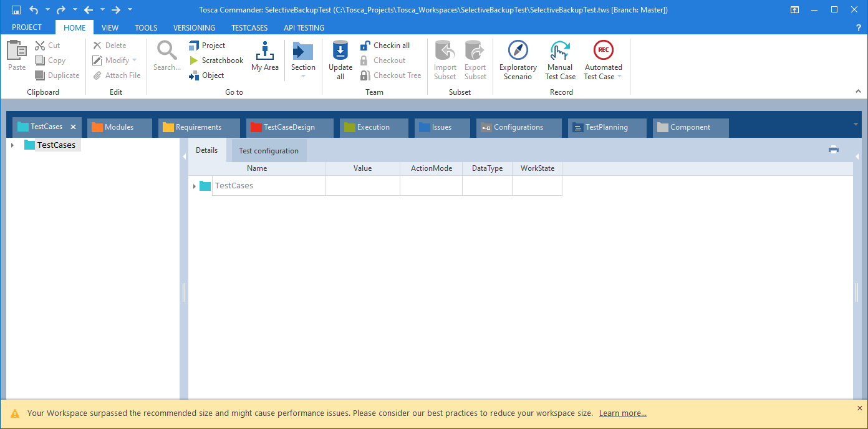Go to Object
Screen dimensions: 868x429
click(x=206, y=75)
